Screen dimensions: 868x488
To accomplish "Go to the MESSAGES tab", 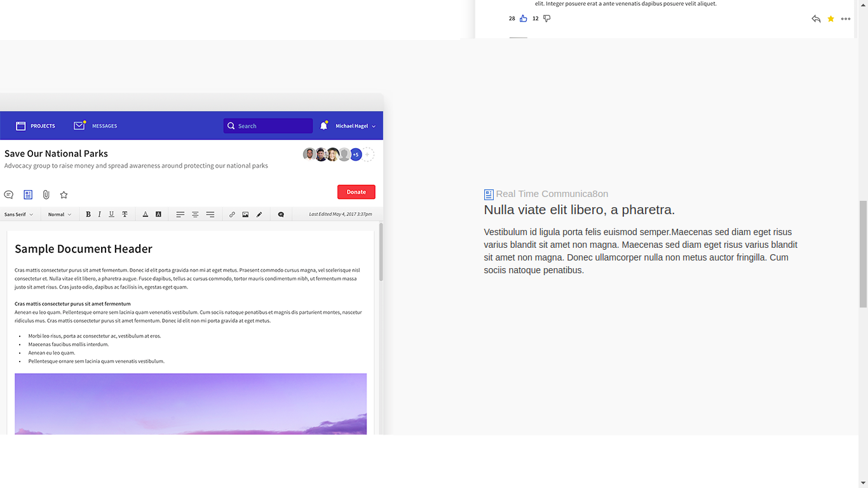I will pos(104,126).
